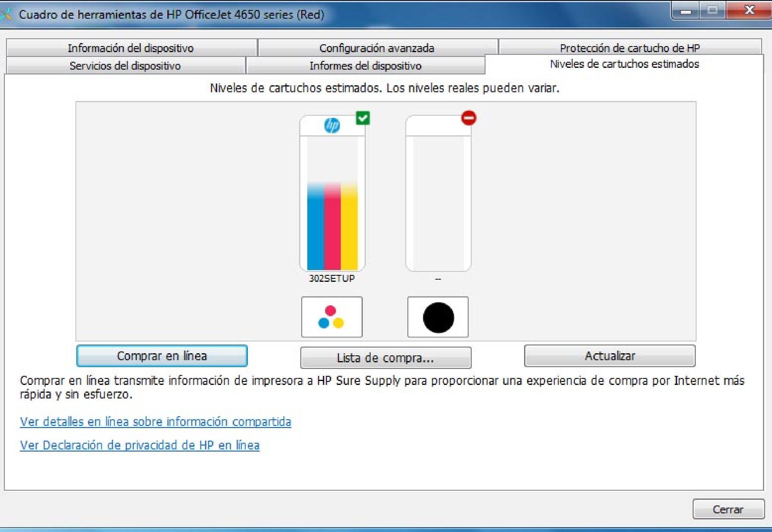Click the HP logo on the color cartridge
Screen dimensions: 772x532
(x=332, y=125)
